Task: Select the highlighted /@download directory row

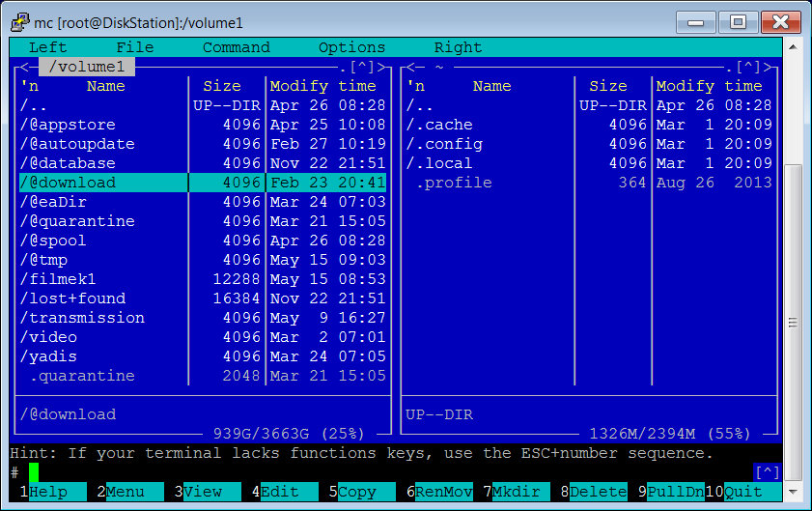Action: coord(203,183)
